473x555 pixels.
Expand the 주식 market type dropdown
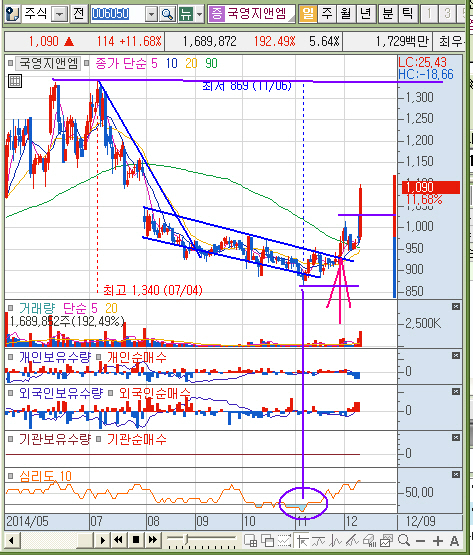coord(60,15)
